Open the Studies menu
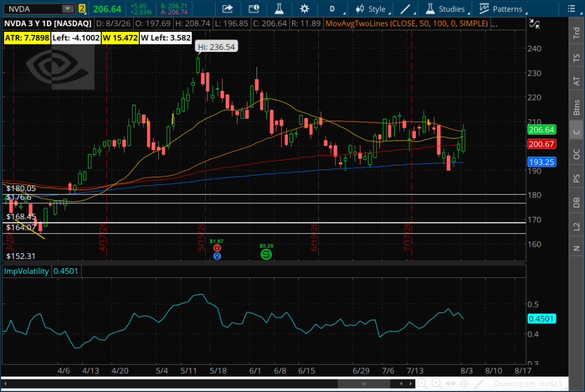The width and height of the screenshot is (585, 392). (445, 9)
